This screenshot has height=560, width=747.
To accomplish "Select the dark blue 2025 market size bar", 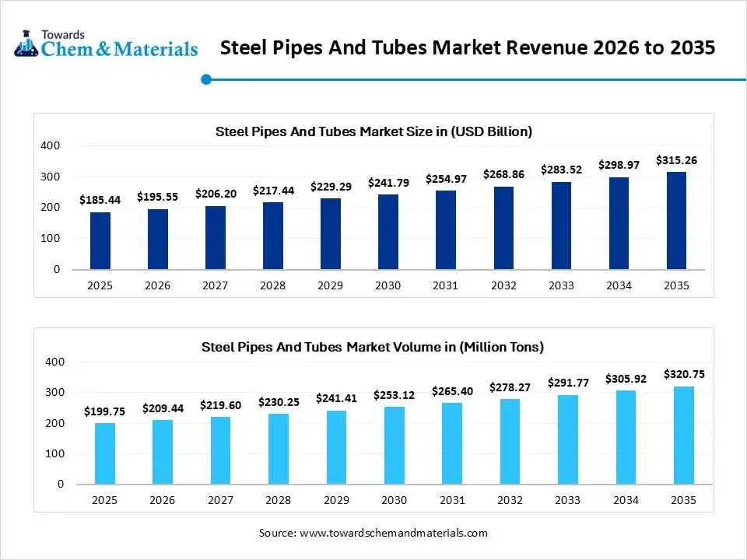I will pos(100,241).
